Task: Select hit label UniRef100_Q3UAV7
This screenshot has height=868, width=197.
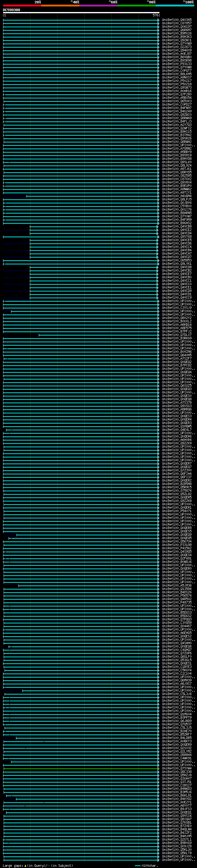Action: [177, 778]
